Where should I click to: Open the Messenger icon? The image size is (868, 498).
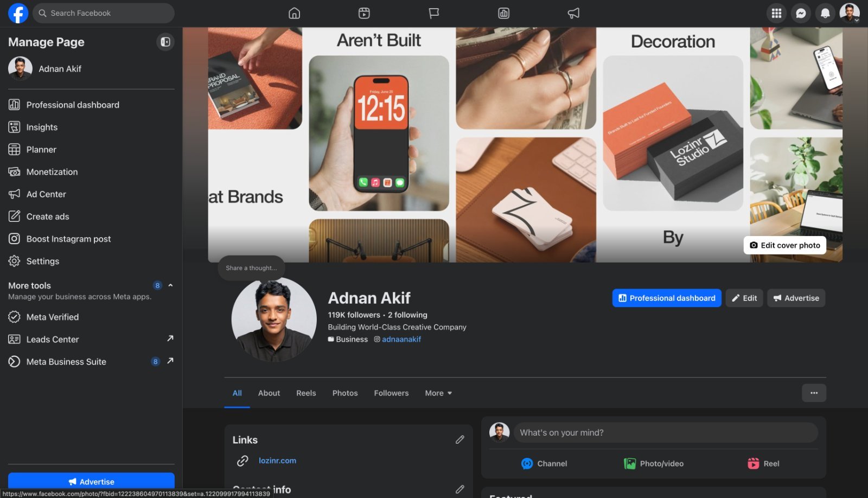pyautogui.click(x=801, y=13)
